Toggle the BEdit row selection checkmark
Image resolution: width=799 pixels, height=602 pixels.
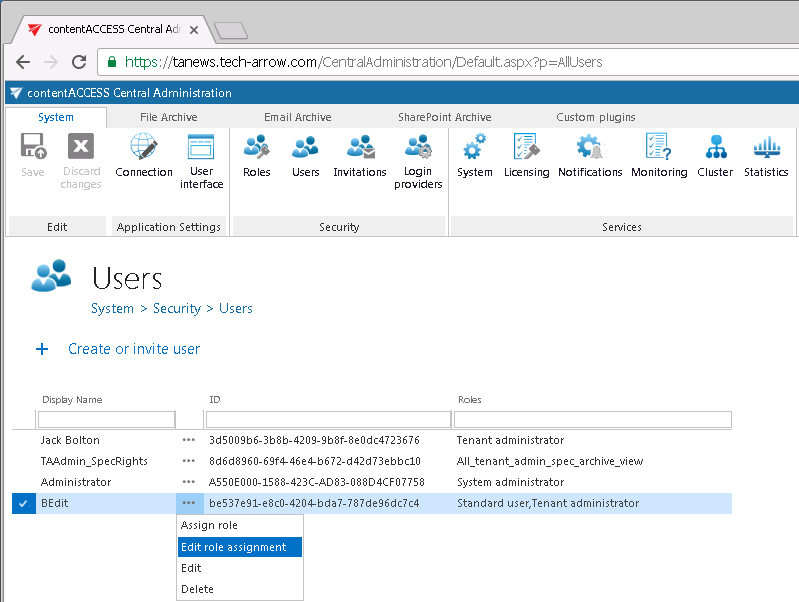coord(22,503)
